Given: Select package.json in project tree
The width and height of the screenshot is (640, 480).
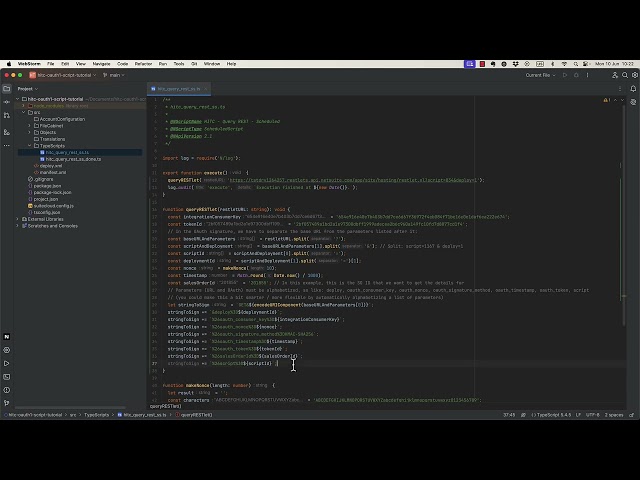Looking at the screenshot, I should pos(47,186).
